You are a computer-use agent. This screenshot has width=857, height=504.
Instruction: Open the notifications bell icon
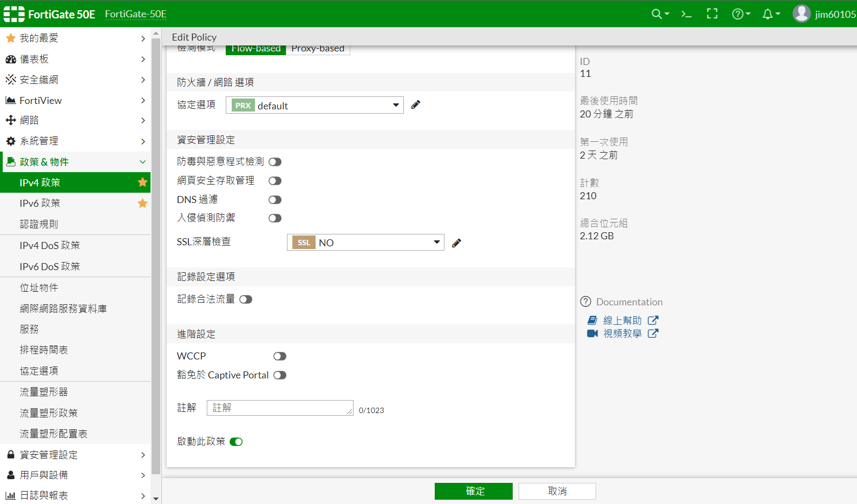point(770,14)
